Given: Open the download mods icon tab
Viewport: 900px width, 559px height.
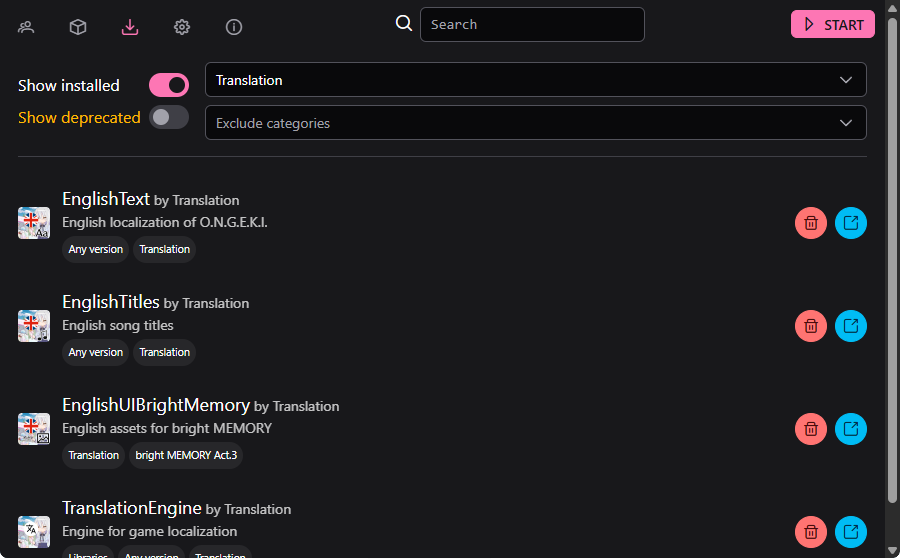Looking at the screenshot, I should pos(130,27).
